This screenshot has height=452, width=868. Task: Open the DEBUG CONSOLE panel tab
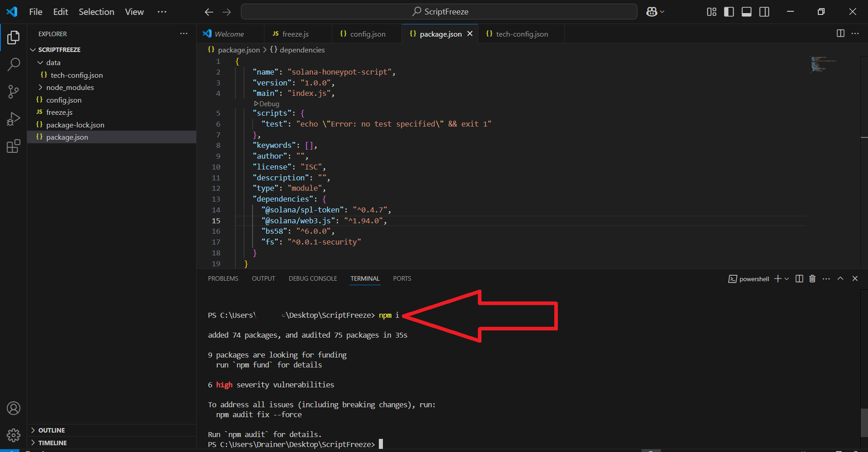[x=313, y=278]
